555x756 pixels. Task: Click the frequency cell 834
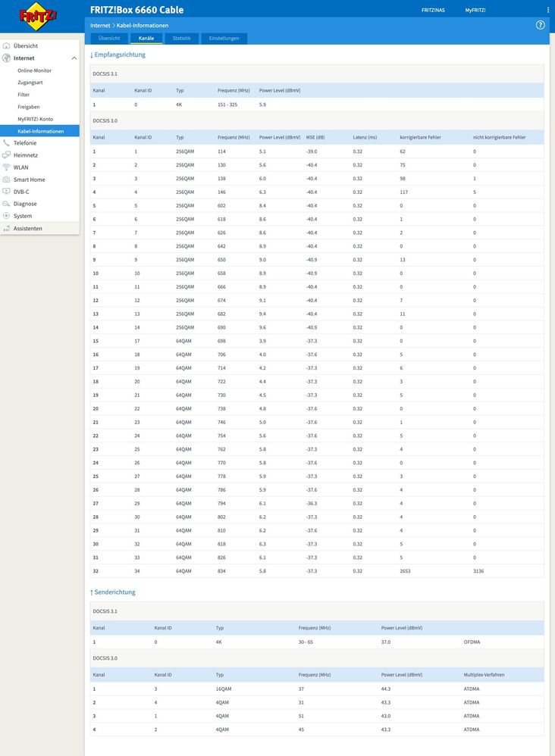pyautogui.click(x=221, y=571)
